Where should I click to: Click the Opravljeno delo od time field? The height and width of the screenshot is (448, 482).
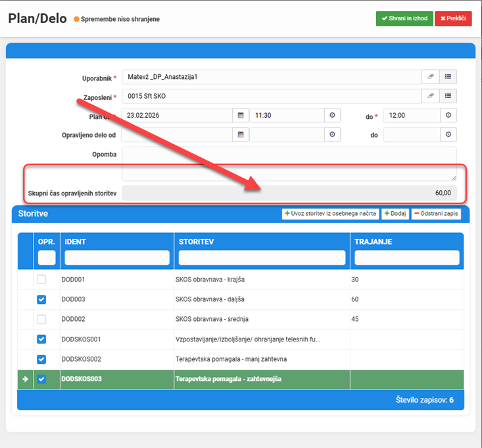[287, 135]
